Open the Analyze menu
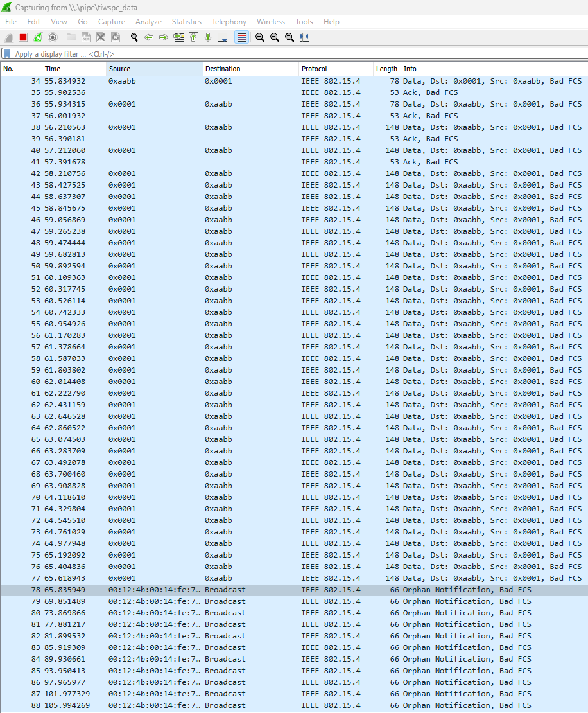Image resolution: width=588 pixels, height=713 pixels. pos(148,22)
